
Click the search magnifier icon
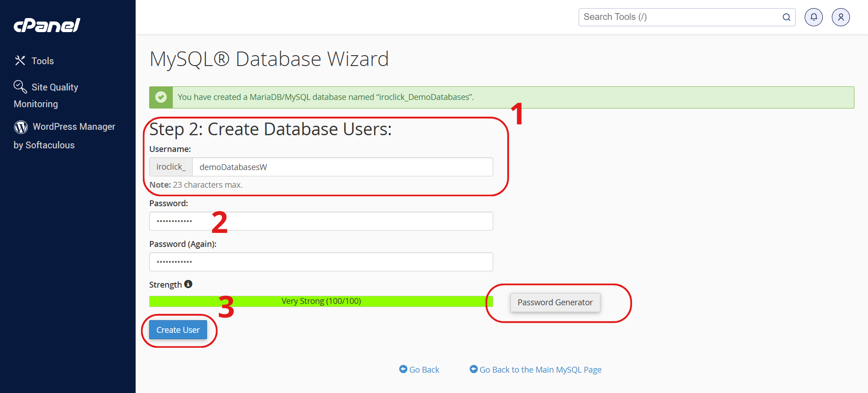[786, 17]
